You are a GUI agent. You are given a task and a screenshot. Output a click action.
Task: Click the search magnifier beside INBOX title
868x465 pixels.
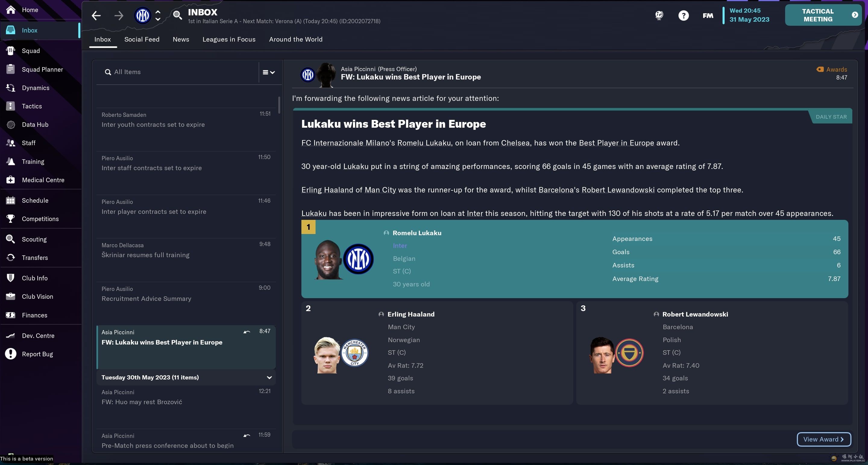(177, 15)
